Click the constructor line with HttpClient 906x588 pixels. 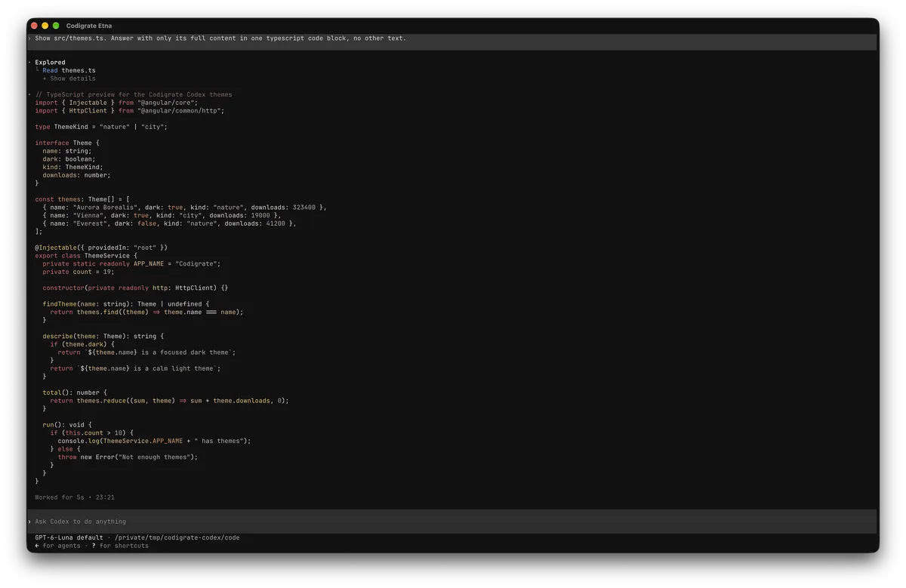coord(135,288)
